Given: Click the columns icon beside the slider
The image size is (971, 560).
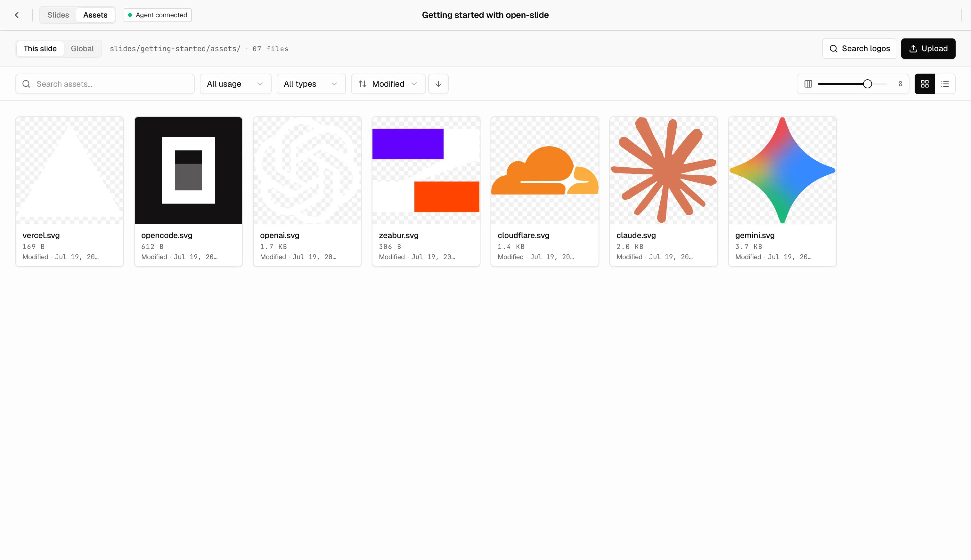Looking at the screenshot, I should 808,84.
